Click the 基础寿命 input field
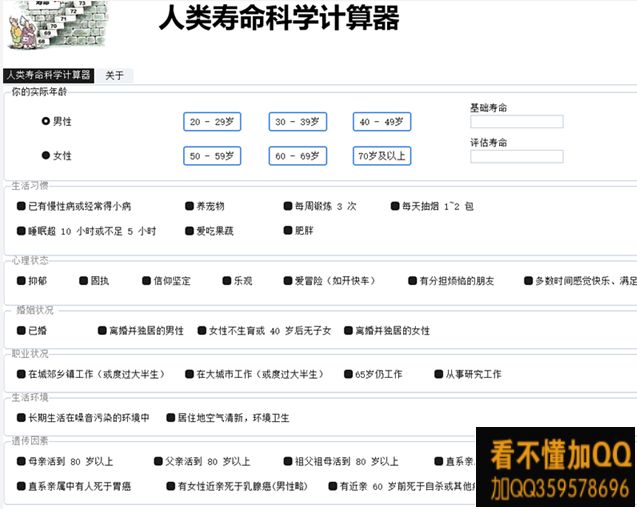 tap(517, 121)
